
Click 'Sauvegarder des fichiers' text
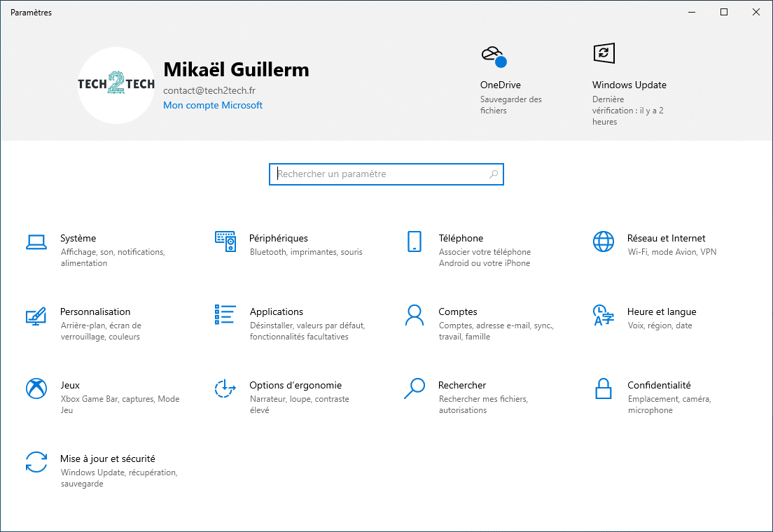point(510,104)
